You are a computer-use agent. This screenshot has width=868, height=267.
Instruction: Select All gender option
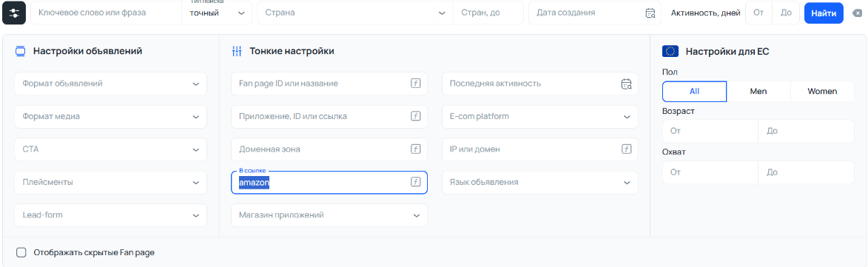point(694,91)
